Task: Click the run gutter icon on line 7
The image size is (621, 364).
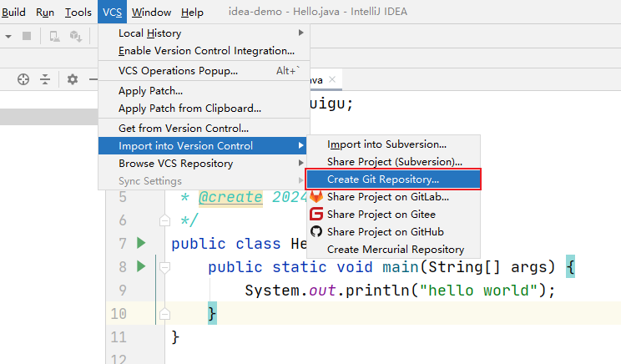Action: (141, 243)
